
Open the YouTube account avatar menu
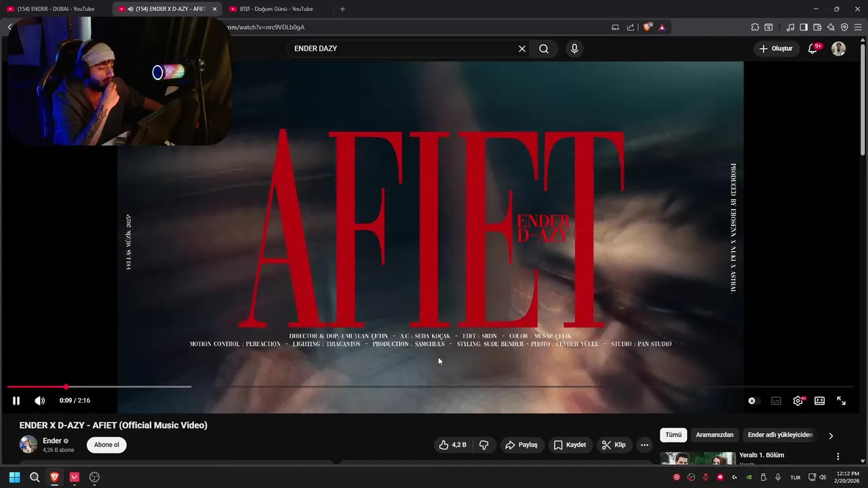tap(839, 49)
